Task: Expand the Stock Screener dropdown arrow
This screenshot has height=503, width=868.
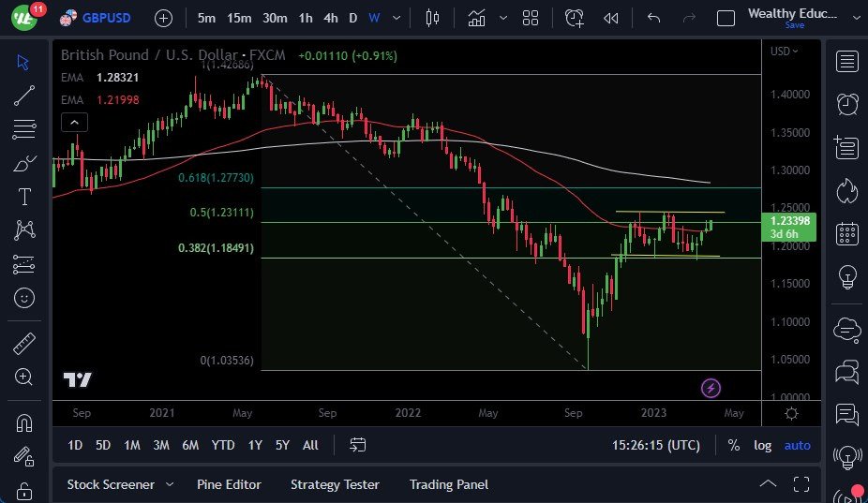Action: point(170,484)
